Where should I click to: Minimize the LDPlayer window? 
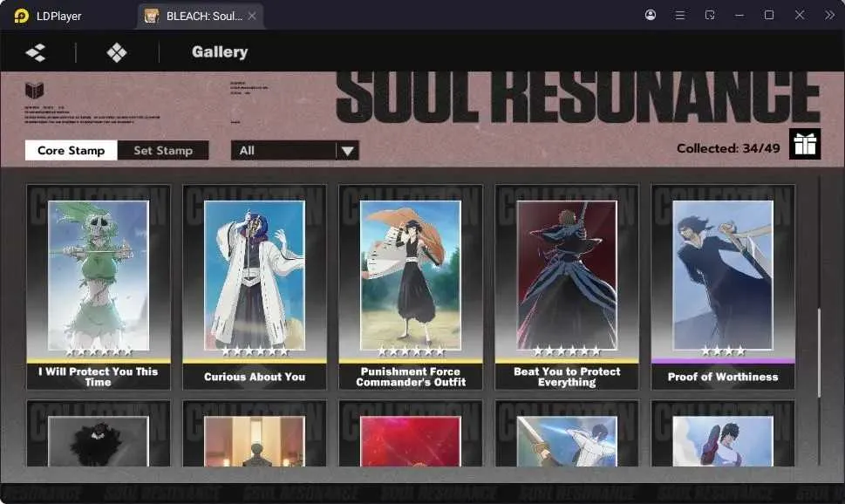coord(739,15)
